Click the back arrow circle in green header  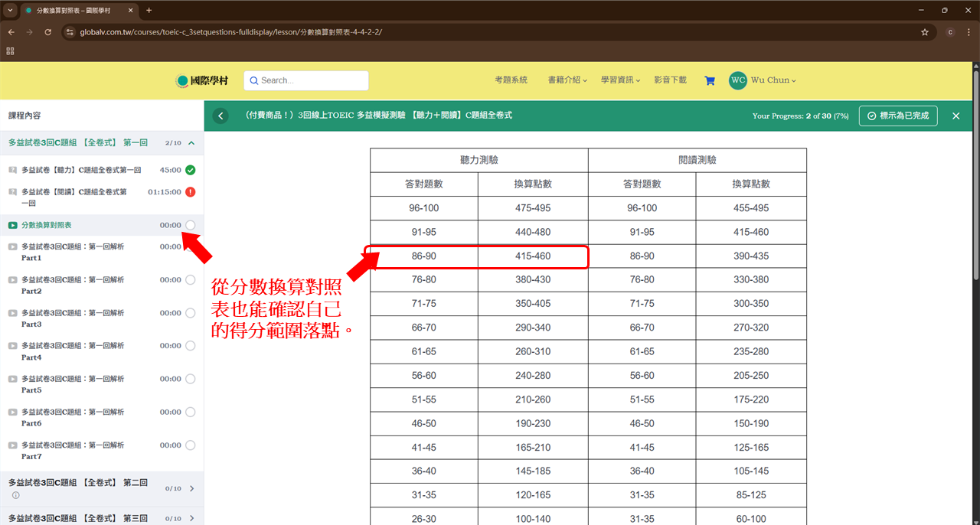[x=220, y=116]
